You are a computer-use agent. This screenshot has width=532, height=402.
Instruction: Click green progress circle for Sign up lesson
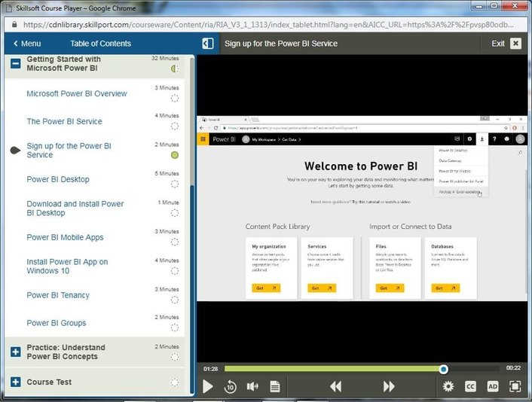point(174,155)
